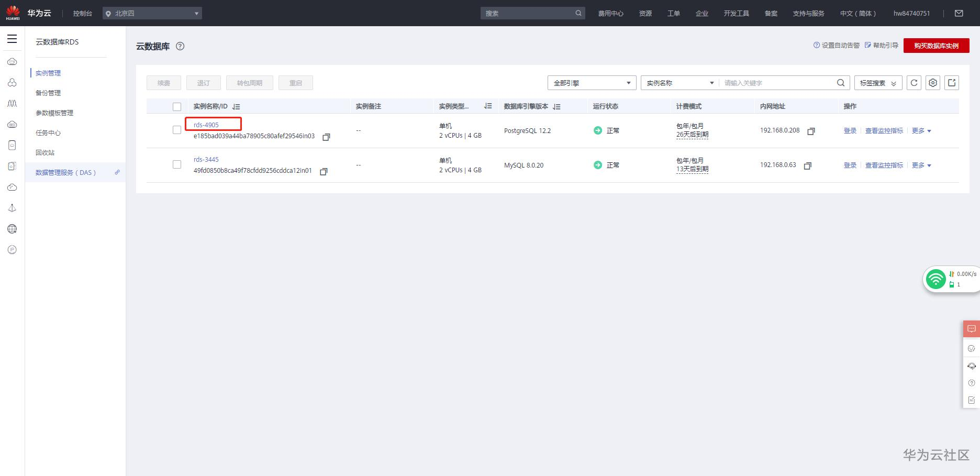Open the headset customer service icon
The height and width of the screenshot is (476, 980).
[x=972, y=366]
